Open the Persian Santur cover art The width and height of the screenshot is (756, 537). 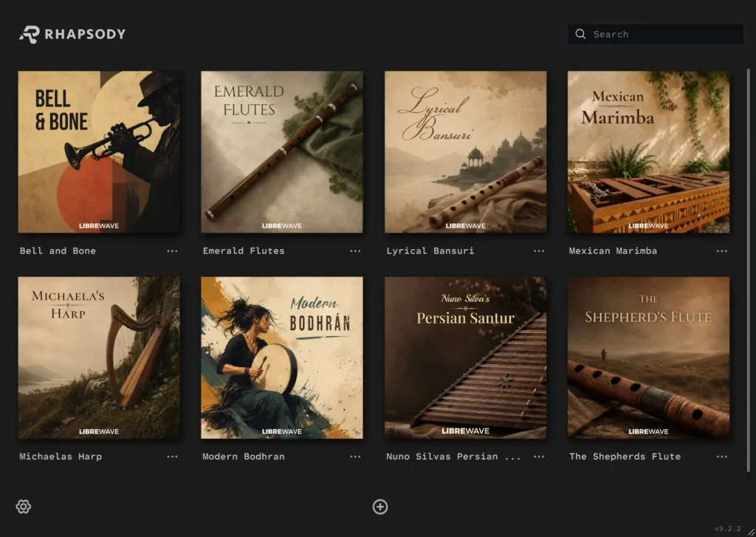point(466,358)
